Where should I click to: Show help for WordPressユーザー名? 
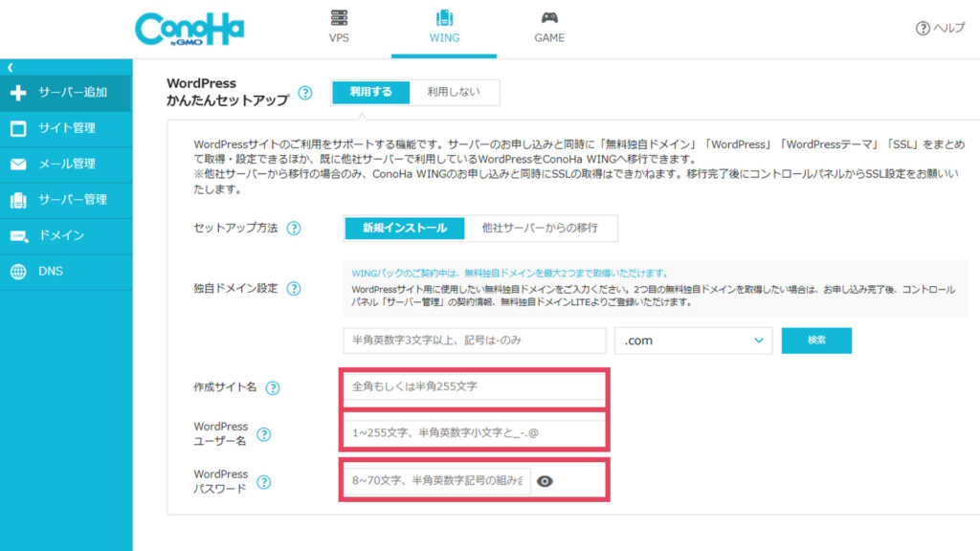[x=264, y=434]
